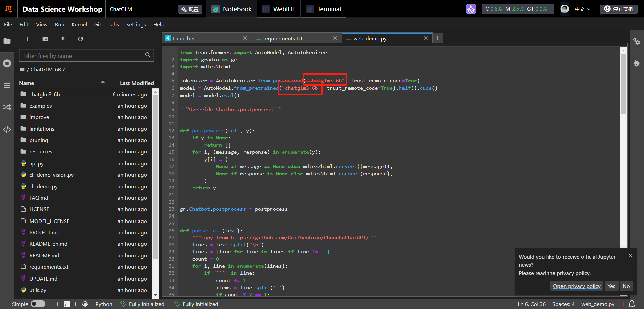This screenshot has width=644, height=309.
Task: Open the Git shuffle sidebar icon
Action: (x=7, y=107)
